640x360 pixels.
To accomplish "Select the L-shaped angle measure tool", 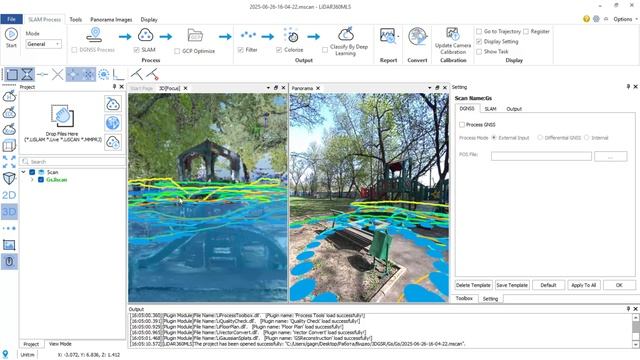I will tap(118, 74).
